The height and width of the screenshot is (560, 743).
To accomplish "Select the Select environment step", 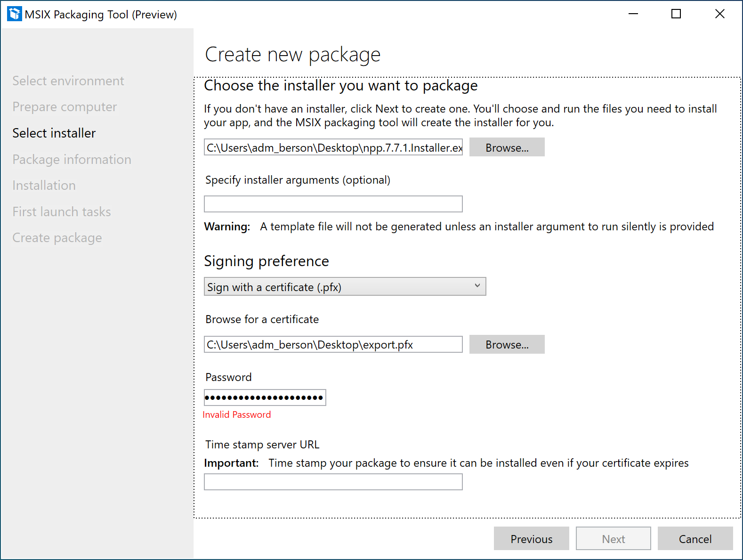I will 68,81.
